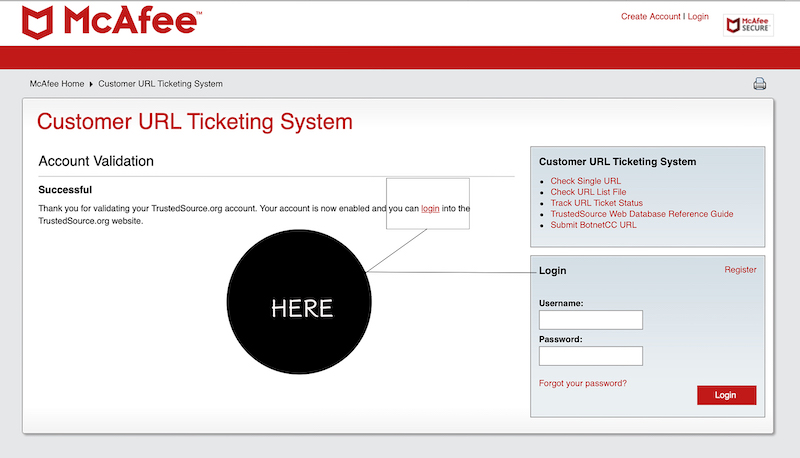Click the Successful status text

click(65, 190)
